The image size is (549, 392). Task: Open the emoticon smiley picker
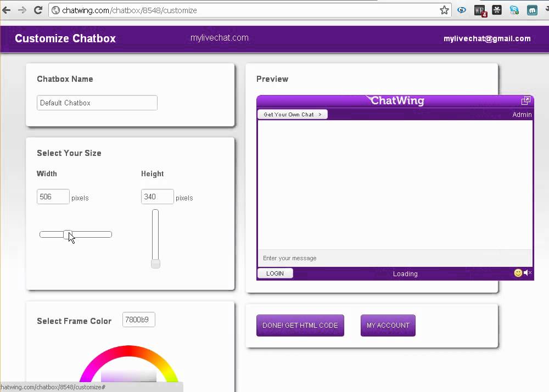[518, 273]
